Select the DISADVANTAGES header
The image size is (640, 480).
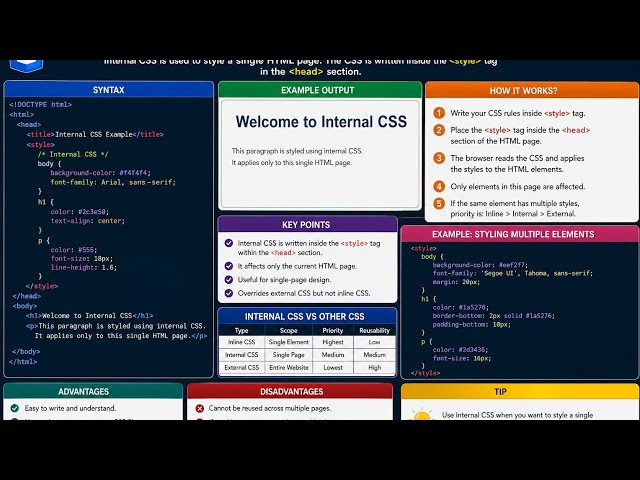coord(290,391)
